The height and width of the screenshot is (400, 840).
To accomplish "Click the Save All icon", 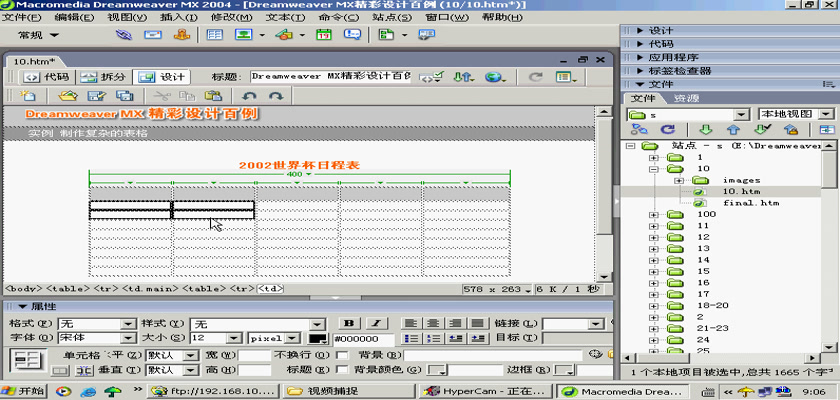I will (125, 96).
